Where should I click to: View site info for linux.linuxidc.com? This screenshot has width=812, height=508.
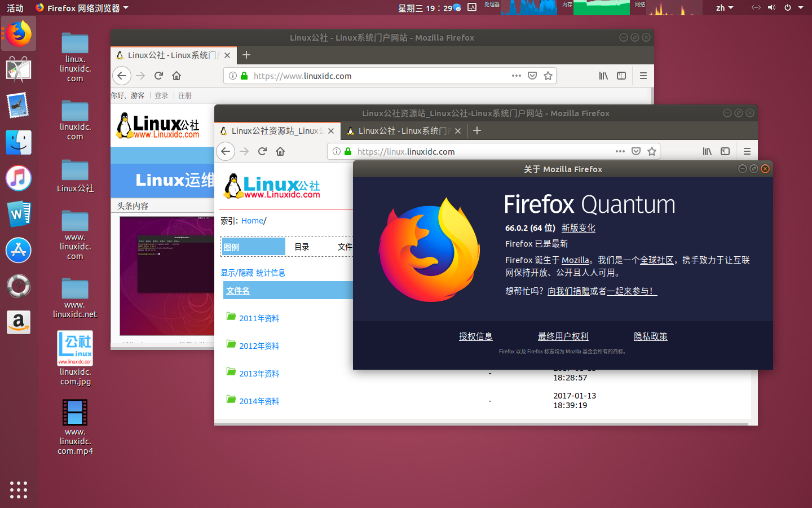pos(337,151)
